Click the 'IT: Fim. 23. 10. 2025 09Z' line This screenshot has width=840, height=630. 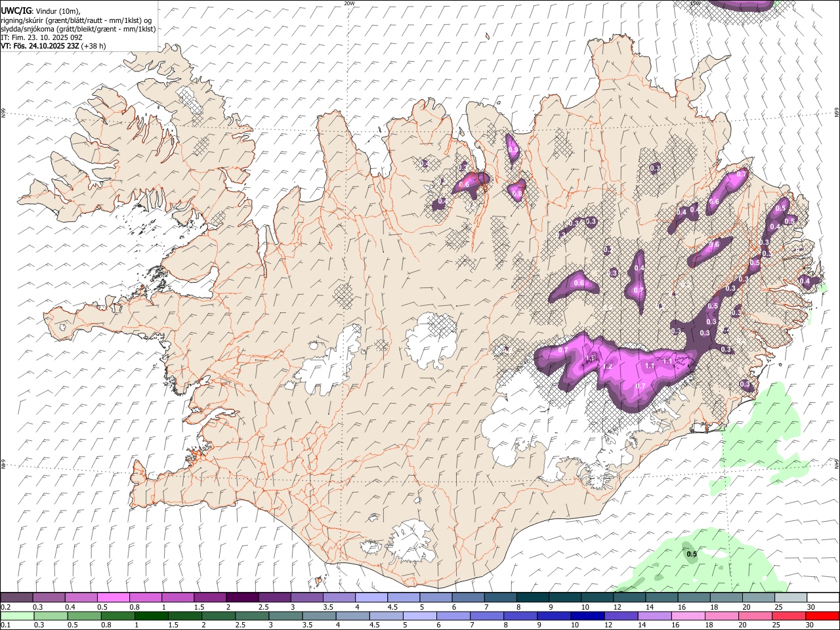pos(41,37)
